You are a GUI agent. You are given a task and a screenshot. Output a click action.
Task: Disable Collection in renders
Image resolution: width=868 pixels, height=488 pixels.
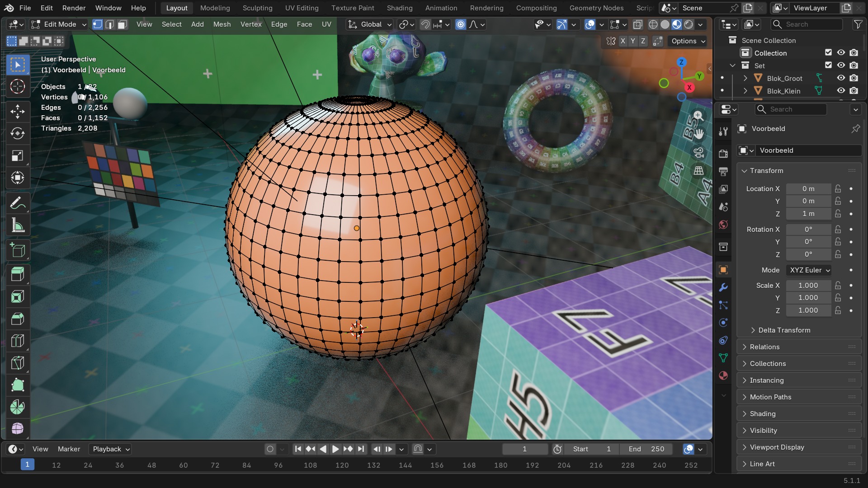854,53
